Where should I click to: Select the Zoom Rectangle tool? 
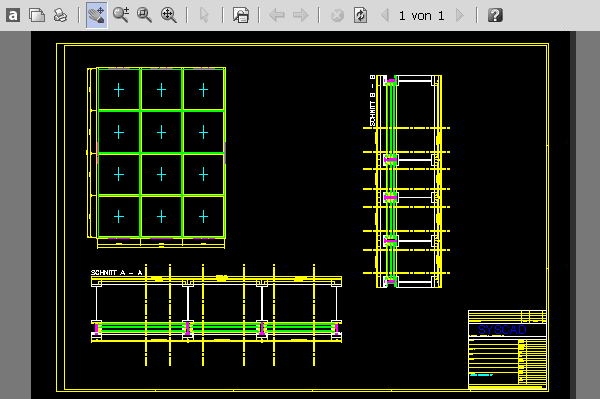coord(144,15)
